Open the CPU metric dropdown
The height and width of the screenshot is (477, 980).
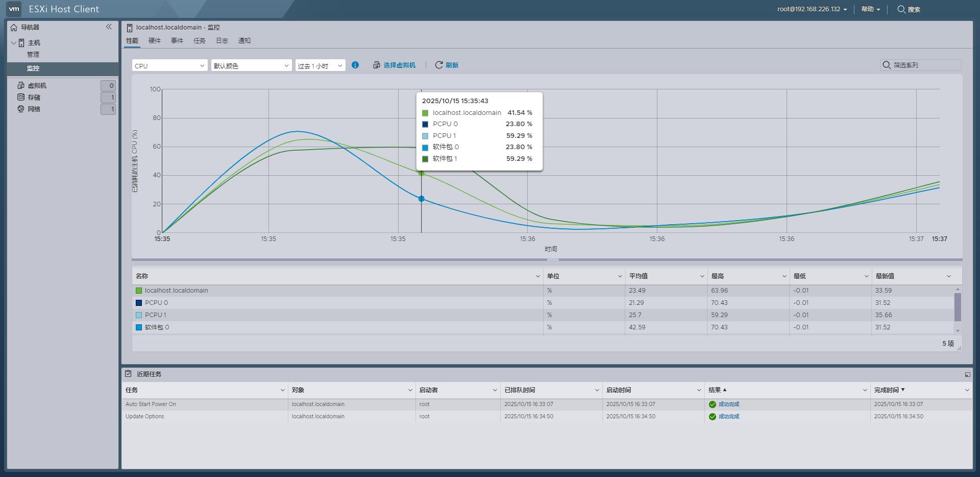pos(169,65)
